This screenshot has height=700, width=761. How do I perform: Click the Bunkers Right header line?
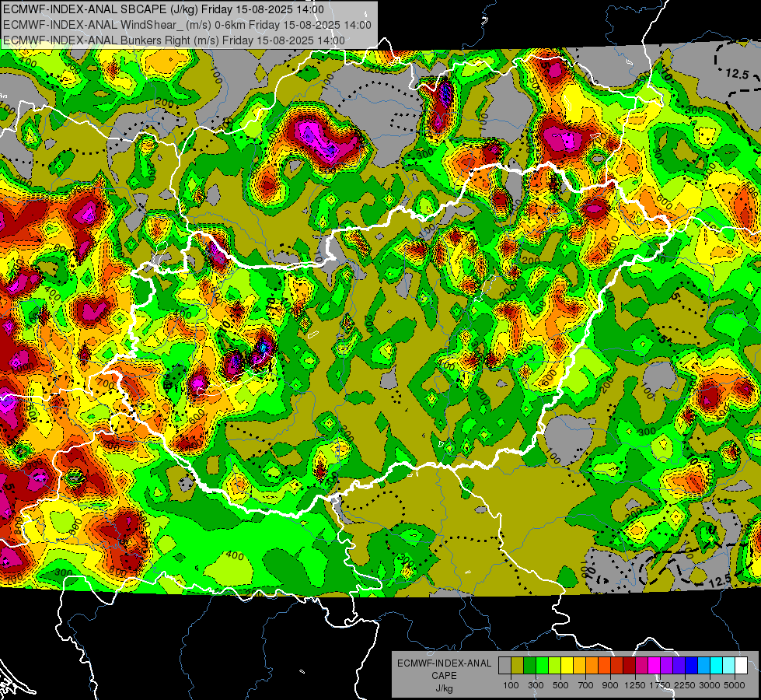[x=174, y=40]
